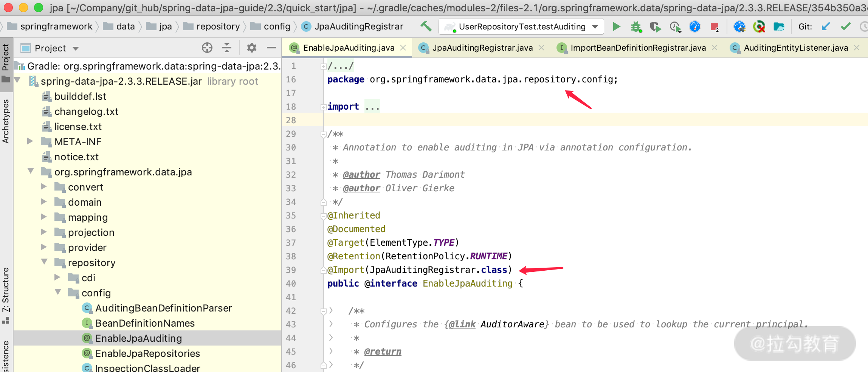Expand the convert package
This screenshot has width=868, height=372.
pyautogui.click(x=44, y=186)
